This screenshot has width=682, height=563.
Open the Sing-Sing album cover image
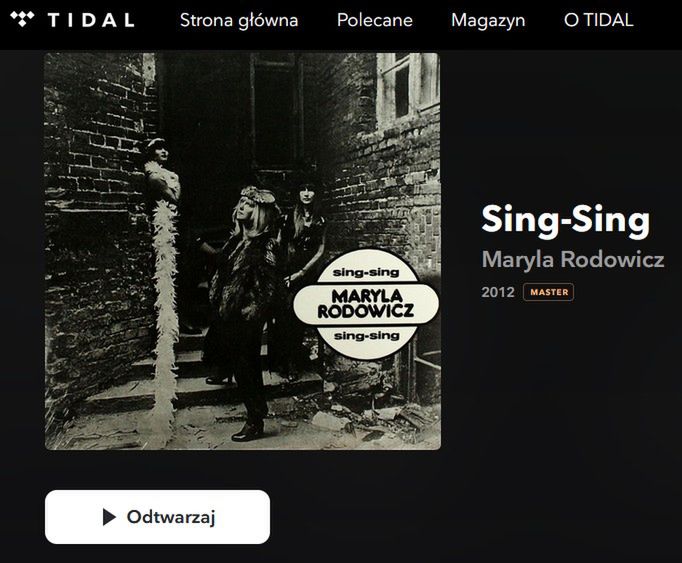tap(243, 251)
